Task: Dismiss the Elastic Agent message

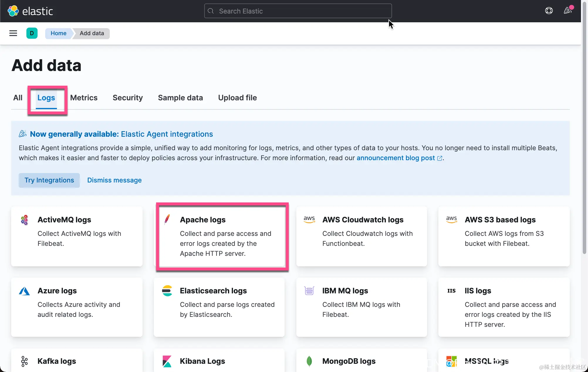Action: (114, 180)
